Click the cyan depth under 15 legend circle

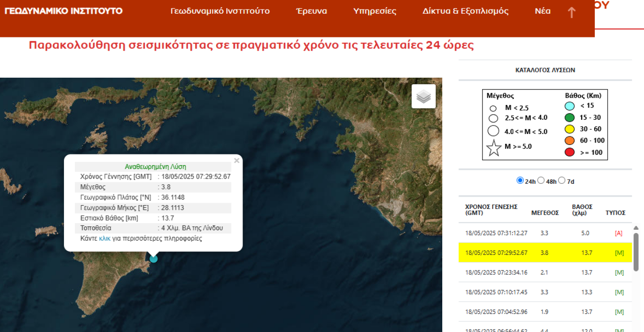click(x=570, y=106)
